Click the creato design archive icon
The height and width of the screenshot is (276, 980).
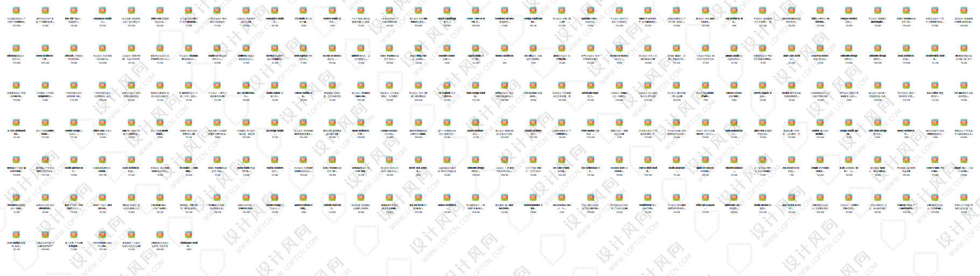point(74,123)
